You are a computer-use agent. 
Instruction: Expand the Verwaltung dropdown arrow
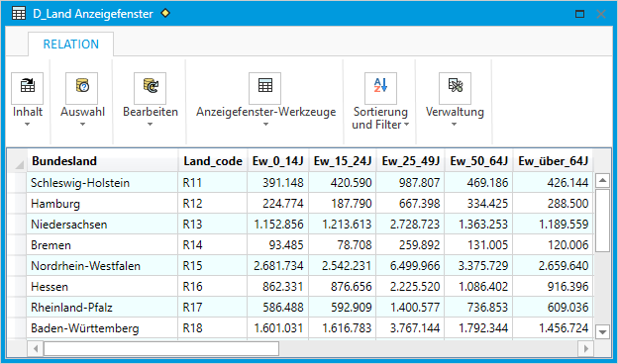(x=454, y=125)
